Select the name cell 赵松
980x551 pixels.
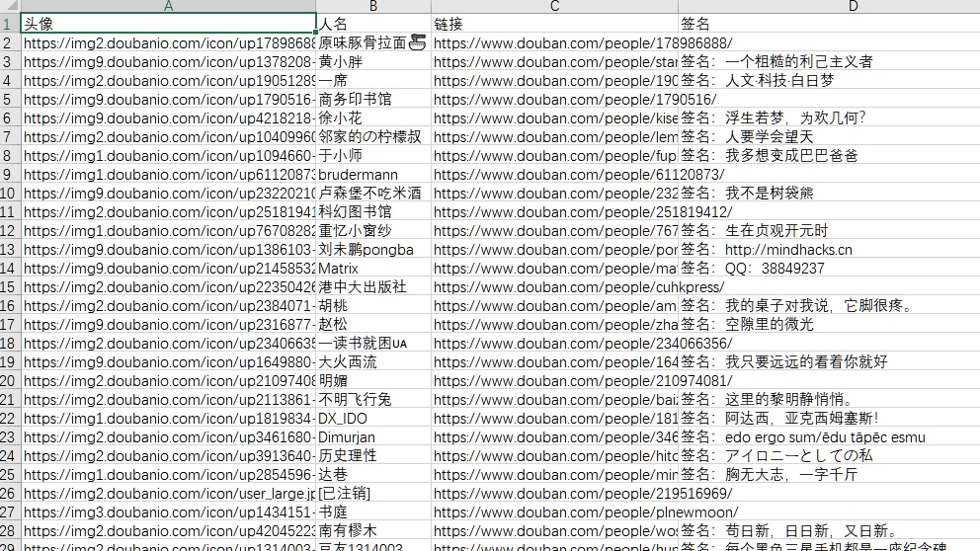tap(373, 324)
